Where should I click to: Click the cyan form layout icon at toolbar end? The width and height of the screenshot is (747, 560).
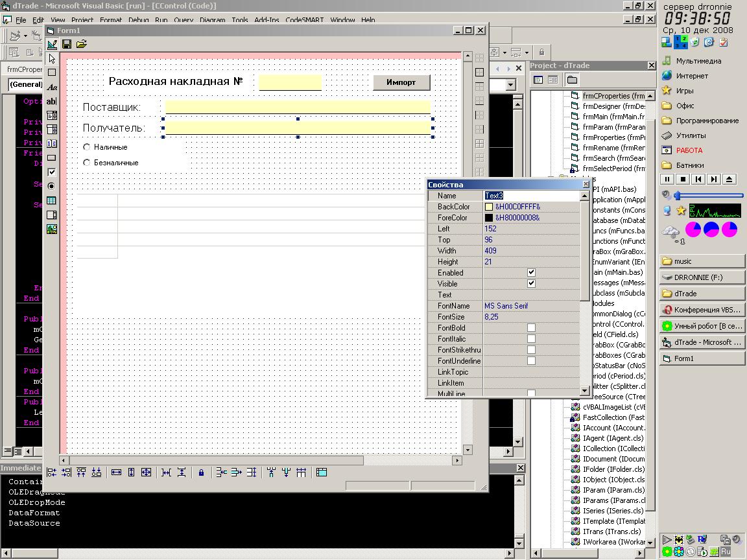(322, 472)
